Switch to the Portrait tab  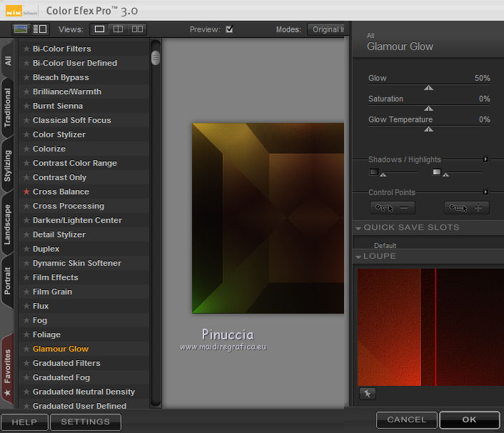(8, 281)
